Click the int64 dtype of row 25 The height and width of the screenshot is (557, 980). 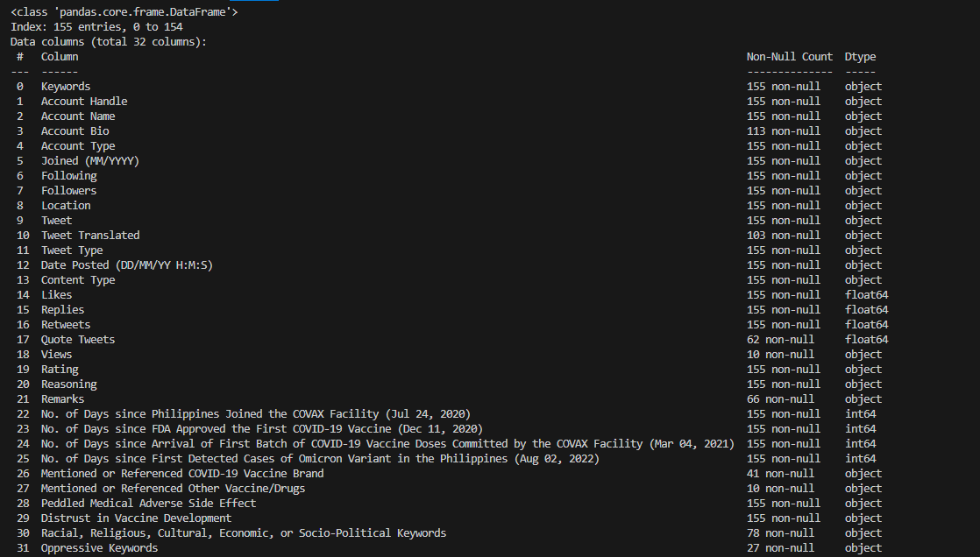pyautogui.click(x=860, y=459)
